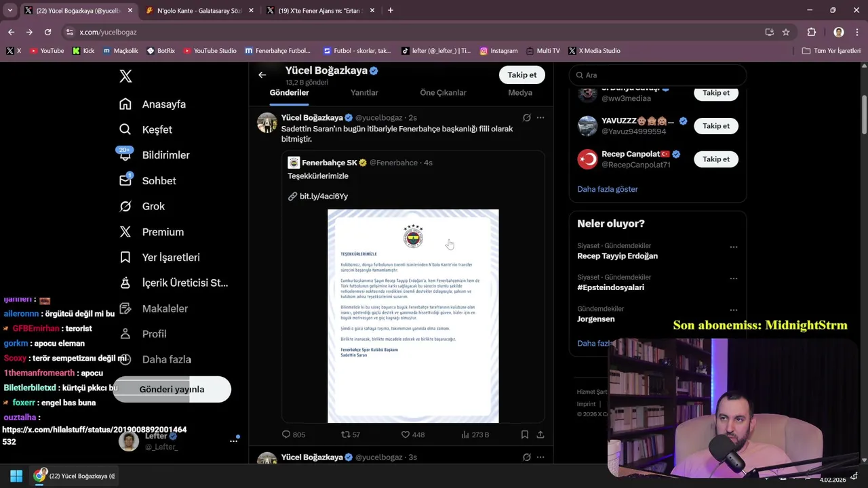Bookmark this page with star icon
The width and height of the screenshot is (868, 488).
[786, 32]
